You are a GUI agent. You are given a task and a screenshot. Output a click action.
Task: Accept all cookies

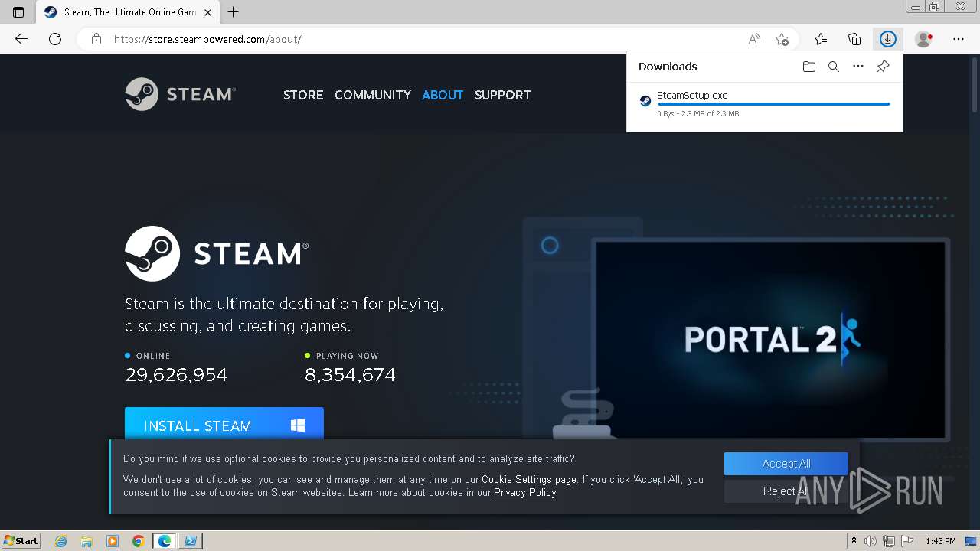click(x=786, y=464)
